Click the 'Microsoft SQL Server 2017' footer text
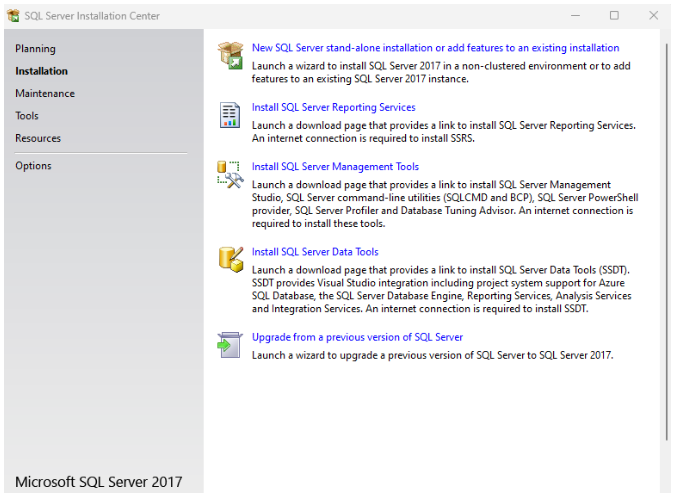The image size is (674, 501). click(x=99, y=482)
